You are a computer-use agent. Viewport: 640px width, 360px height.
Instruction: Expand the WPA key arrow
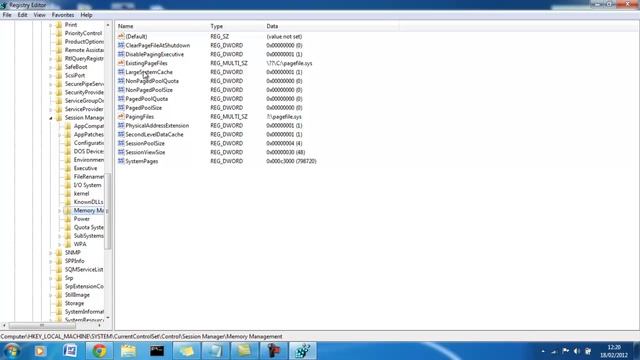(x=60, y=244)
